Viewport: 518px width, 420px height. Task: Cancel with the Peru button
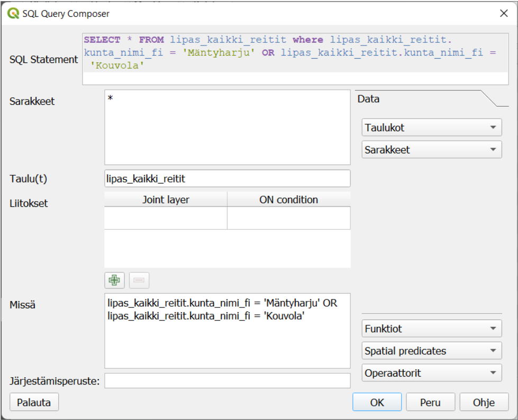tap(431, 402)
